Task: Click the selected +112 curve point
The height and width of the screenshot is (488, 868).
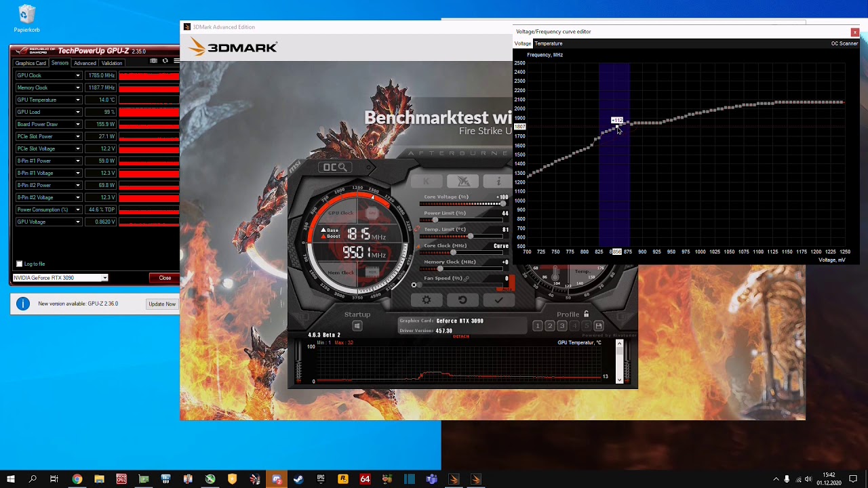Action: 617,126
